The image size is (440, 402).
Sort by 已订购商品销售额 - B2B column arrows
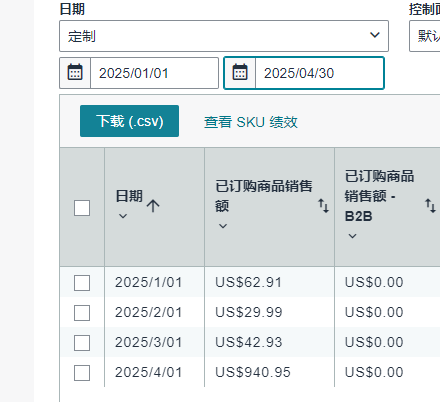430,206
